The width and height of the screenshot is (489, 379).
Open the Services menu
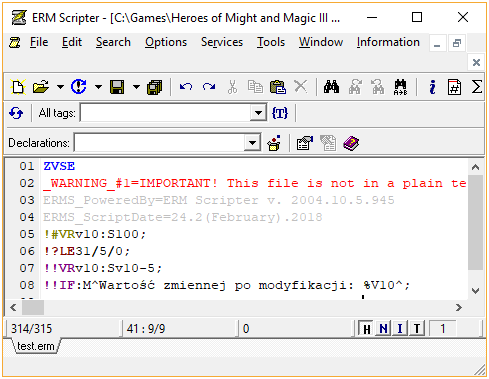pos(222,42)
